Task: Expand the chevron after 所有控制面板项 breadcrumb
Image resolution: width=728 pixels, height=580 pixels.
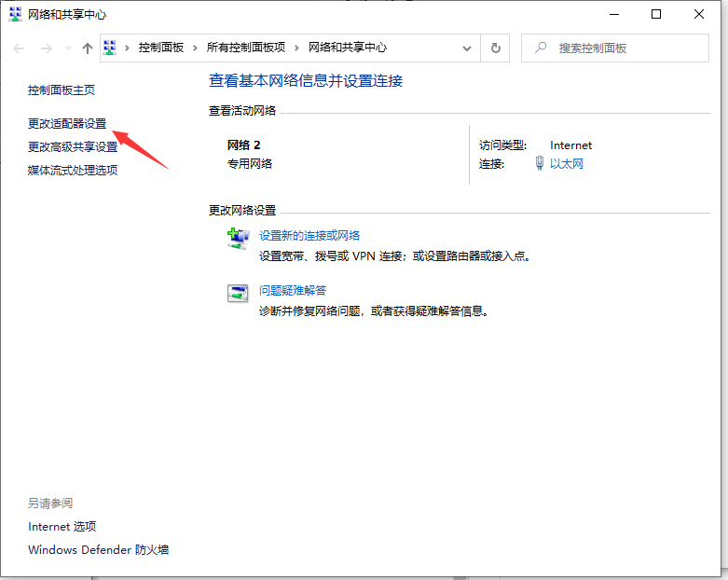Action: tap(296, 48)
